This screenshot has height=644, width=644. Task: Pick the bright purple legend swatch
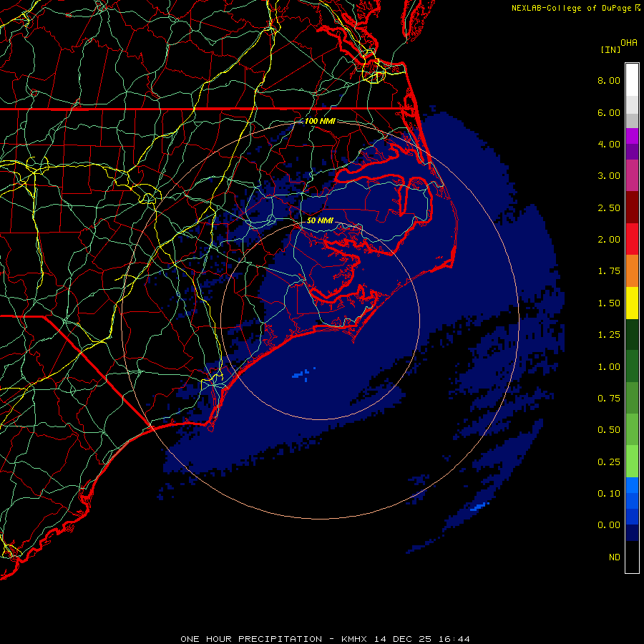[x=632, y=136]
